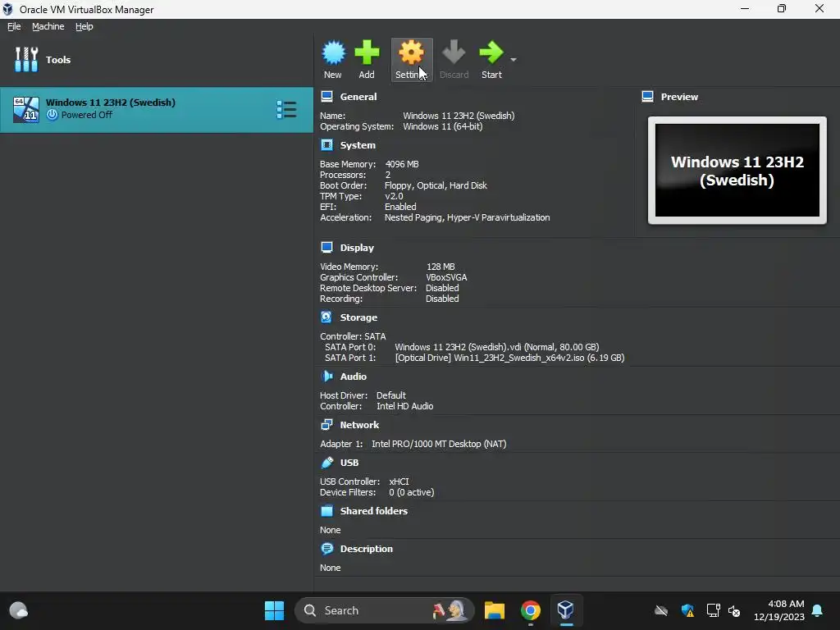Click the Base Memory value 4096 MB

click(402, 164)
